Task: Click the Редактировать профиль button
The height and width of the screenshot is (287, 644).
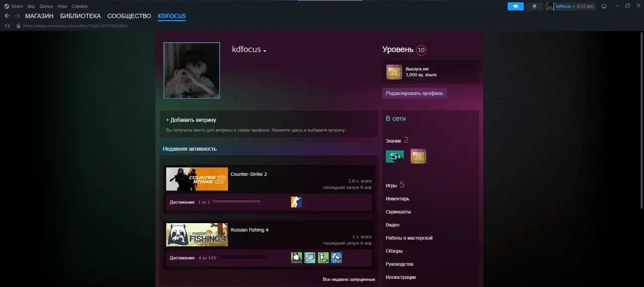Action: 414,93
